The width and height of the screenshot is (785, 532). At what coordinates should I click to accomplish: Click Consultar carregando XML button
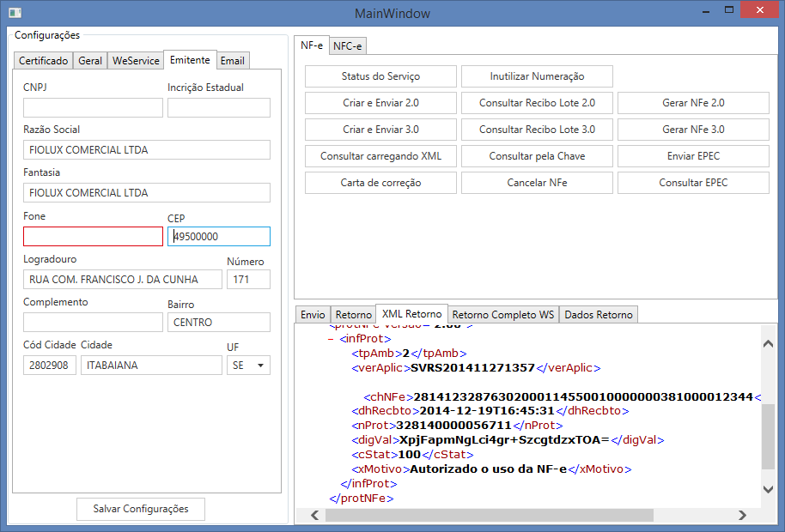coord(380,156)
